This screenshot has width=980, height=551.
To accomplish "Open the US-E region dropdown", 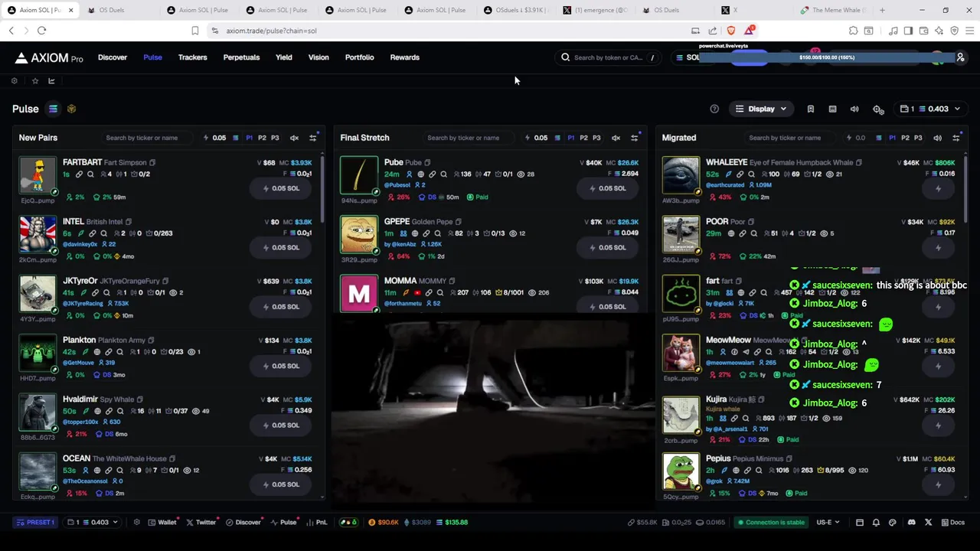I will pyautogui.click(x=828, y=522).
